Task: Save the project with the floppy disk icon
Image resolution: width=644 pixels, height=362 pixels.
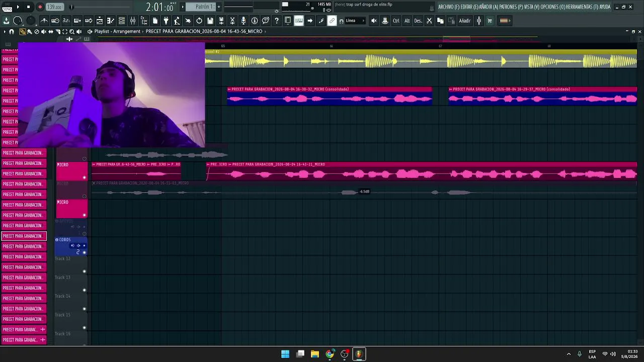Action: click(x=210, y=21)
